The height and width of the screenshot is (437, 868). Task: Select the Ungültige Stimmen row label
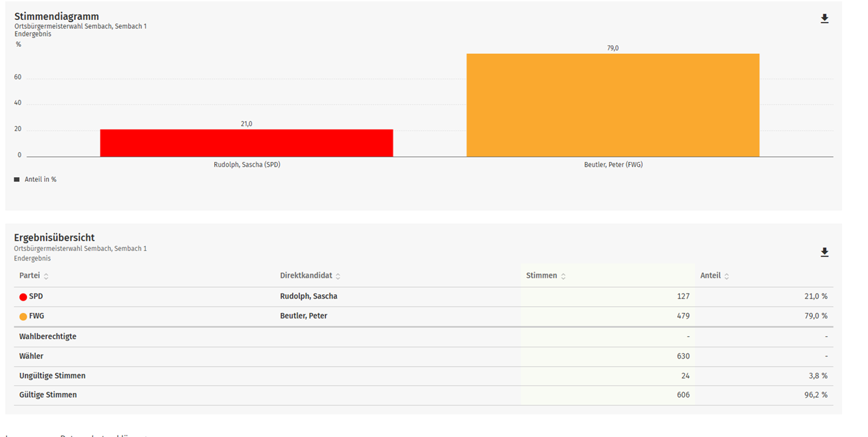click(52, 376)
